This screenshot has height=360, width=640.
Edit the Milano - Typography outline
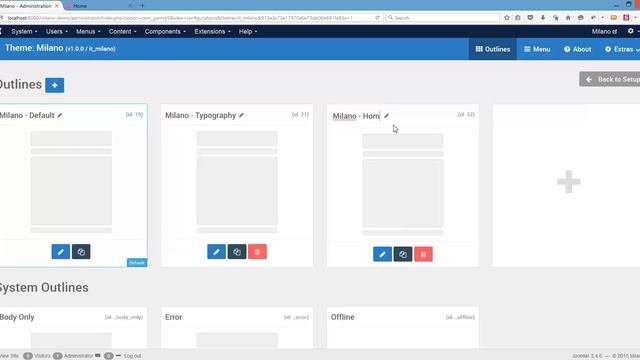pos(216,252)
